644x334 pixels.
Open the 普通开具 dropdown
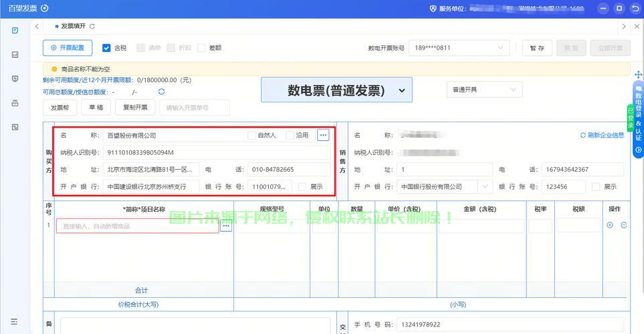[484, 90]
